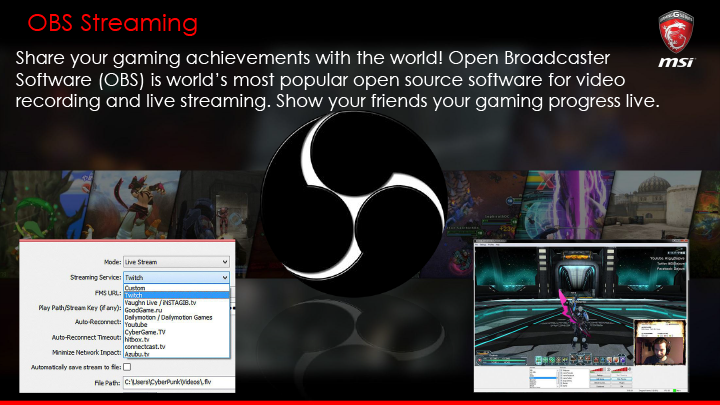This screenshot has width=720, height=405.
Task: Click the "Auto-Reconnect Timeout:" label
Action: click(86, 337)
